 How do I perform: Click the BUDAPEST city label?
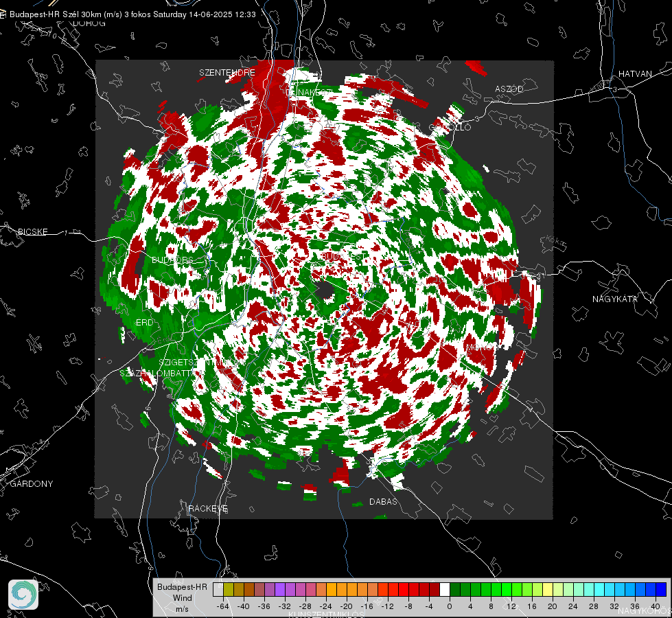click(x=343, y=256)
